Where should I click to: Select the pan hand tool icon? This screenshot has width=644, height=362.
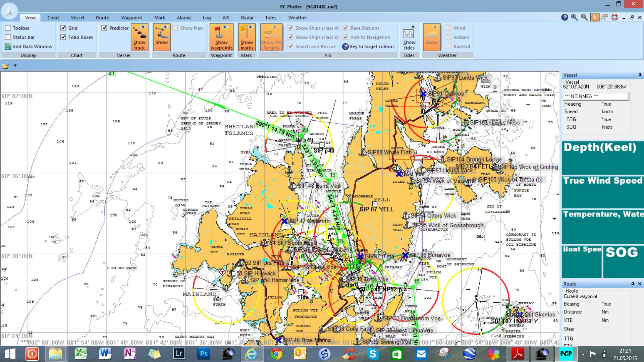(594, 17)
